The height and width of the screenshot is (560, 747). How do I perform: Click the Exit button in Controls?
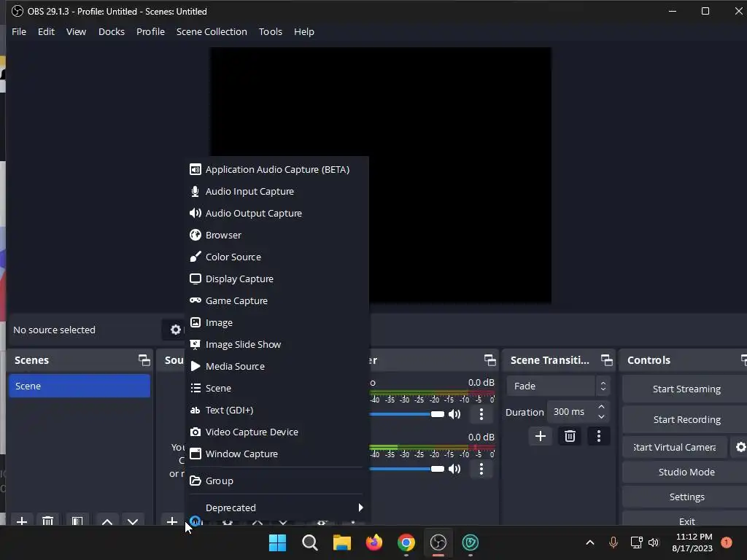click(x=686, y=521)
